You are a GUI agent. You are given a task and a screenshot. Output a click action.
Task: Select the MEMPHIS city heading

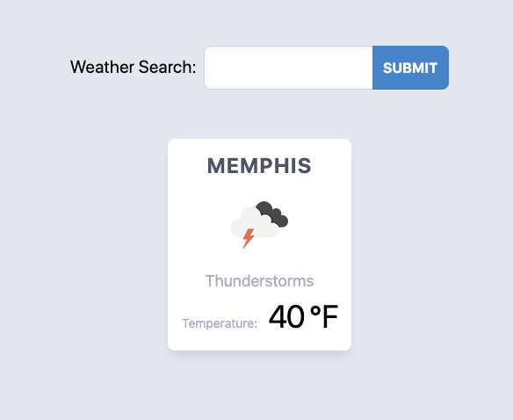[259, 166]
